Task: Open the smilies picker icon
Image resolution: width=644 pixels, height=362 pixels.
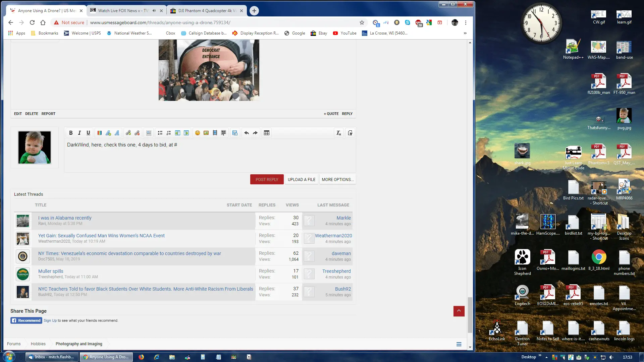Action: point(198,133)
